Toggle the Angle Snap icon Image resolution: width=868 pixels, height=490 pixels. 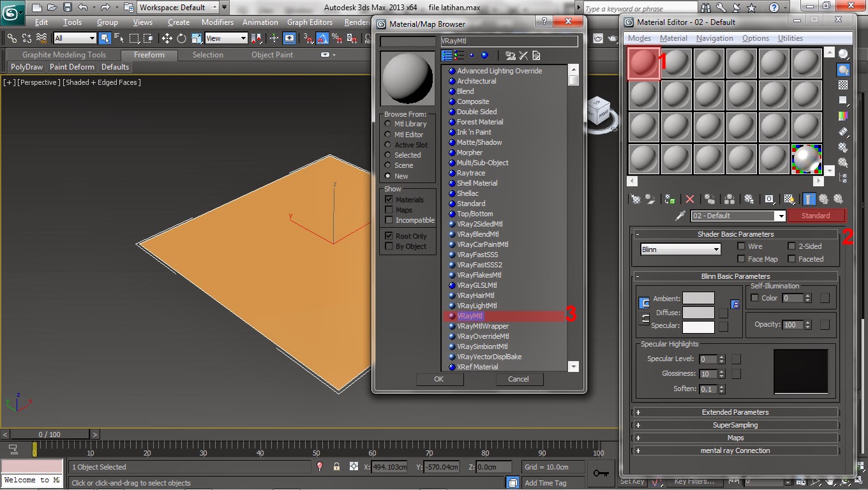(x=323, y=38)
